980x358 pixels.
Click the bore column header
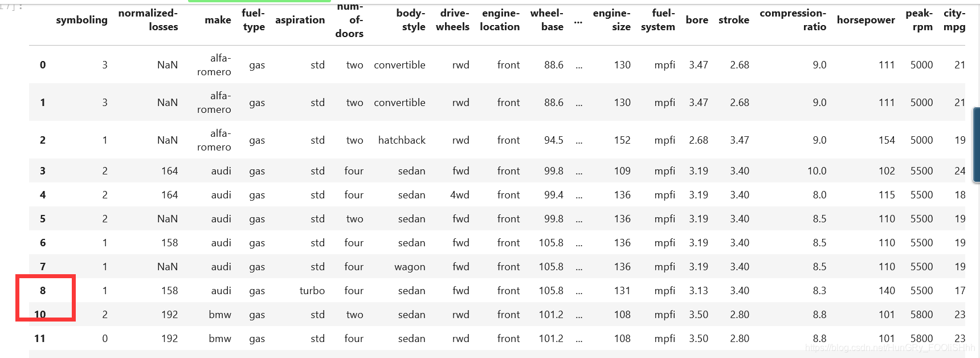(697, 20)
